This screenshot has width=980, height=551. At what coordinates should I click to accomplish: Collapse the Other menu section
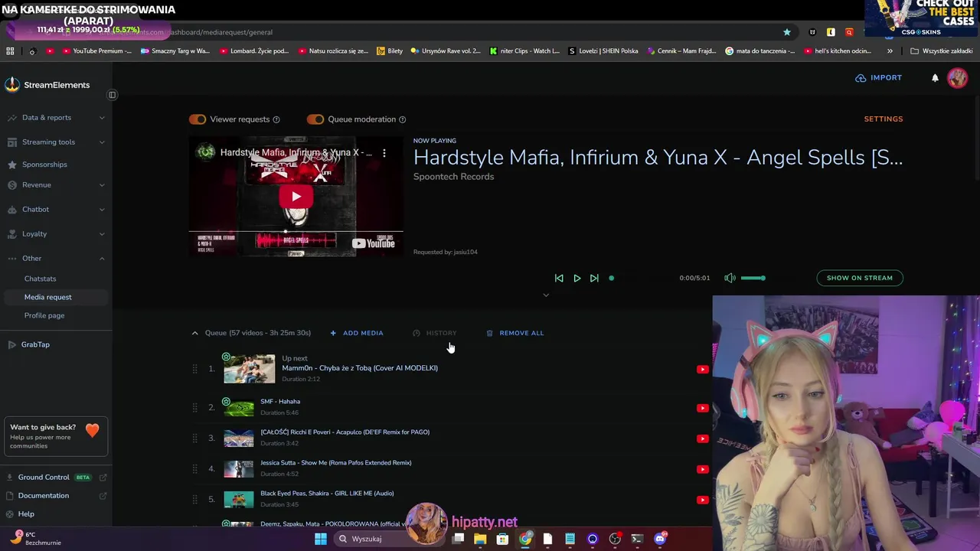click(102, 259)
